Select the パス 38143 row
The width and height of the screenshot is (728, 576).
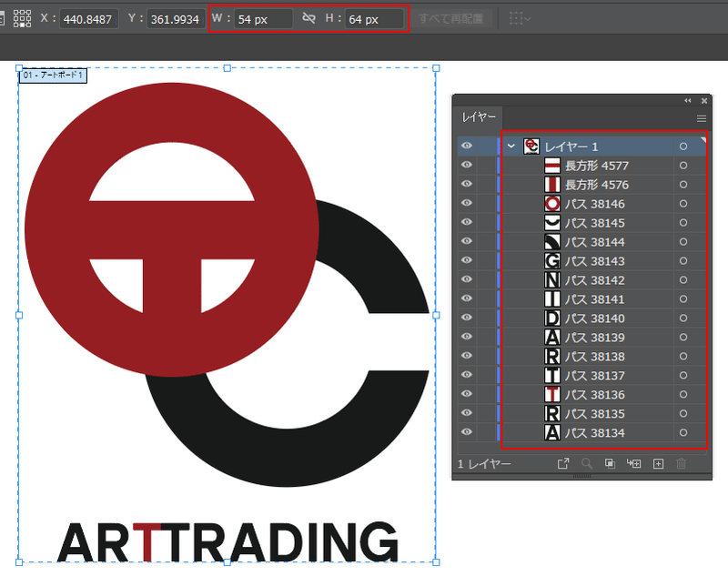[x=581, y=260]
